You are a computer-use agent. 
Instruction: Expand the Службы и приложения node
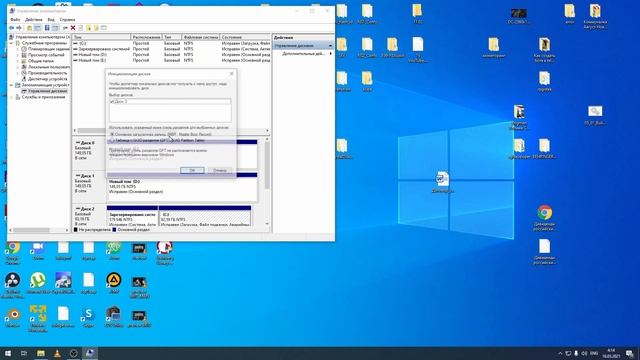(x=11, y=97)
